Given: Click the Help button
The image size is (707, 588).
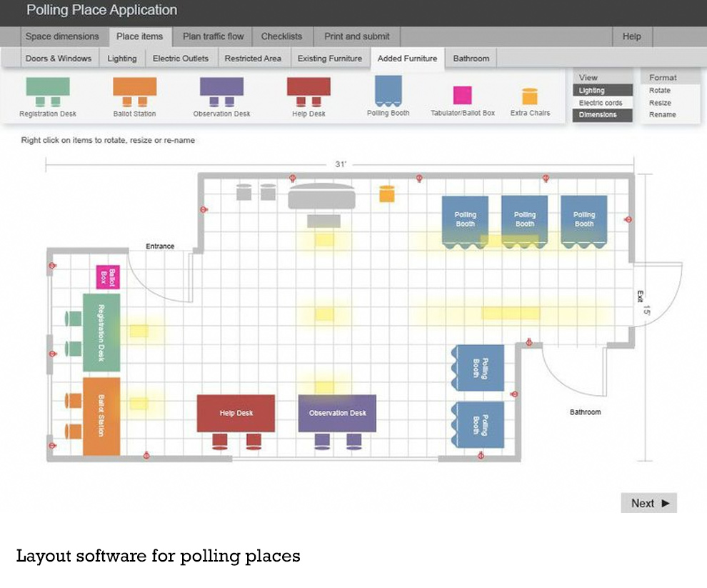Looking at the screenshot, I should 631,36.
